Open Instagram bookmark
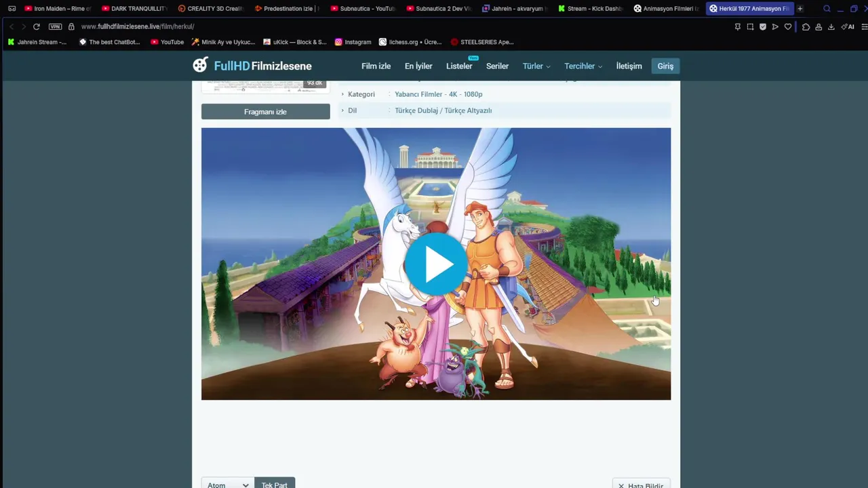This screenshot has width=868, height=488. 353,42
